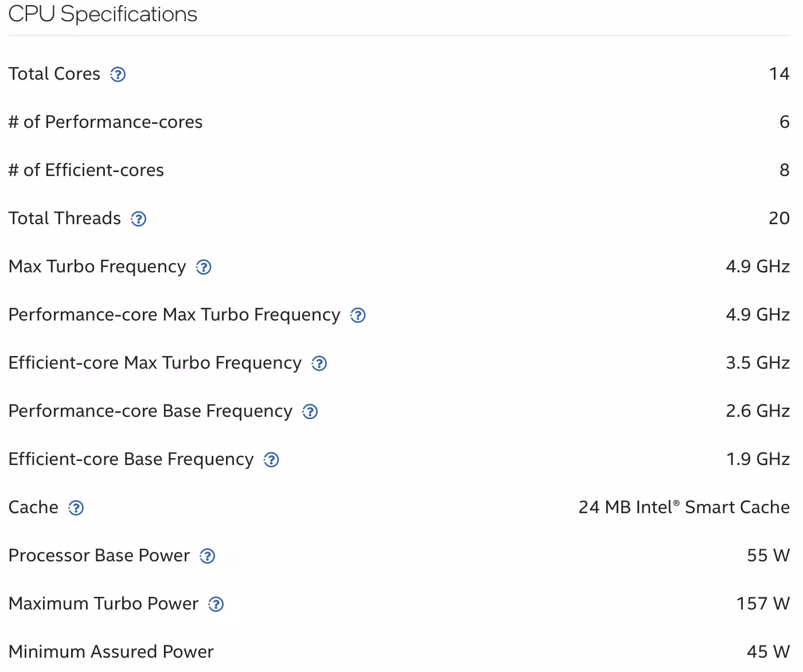
Task: Click the Max Turbo Frequency info icon
Action: pos(204,267)
